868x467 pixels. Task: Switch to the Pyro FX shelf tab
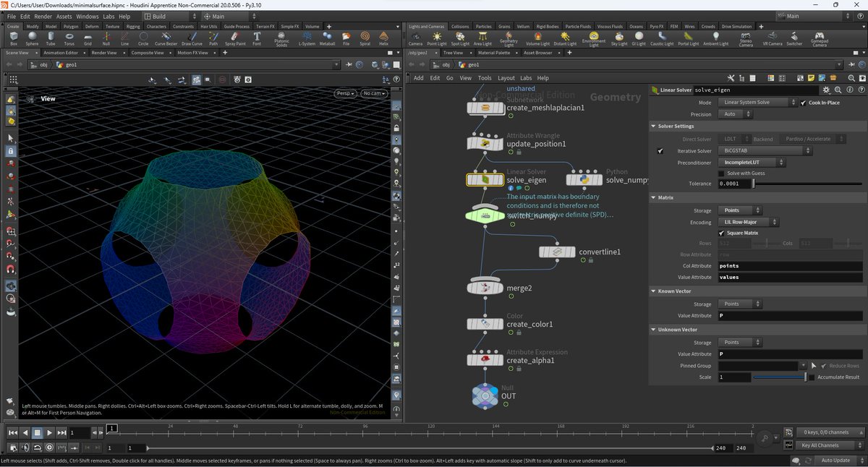point(658,26)
